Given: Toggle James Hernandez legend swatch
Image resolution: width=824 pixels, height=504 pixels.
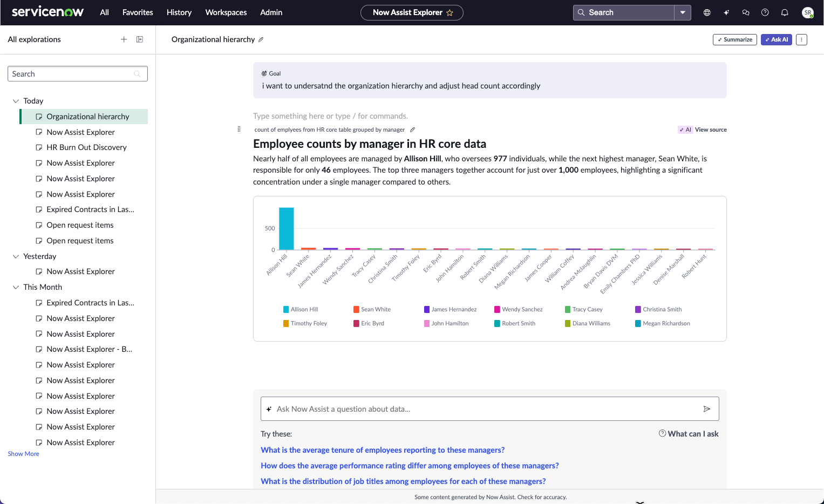Looking at the screenshot, I should click(427, 309).
